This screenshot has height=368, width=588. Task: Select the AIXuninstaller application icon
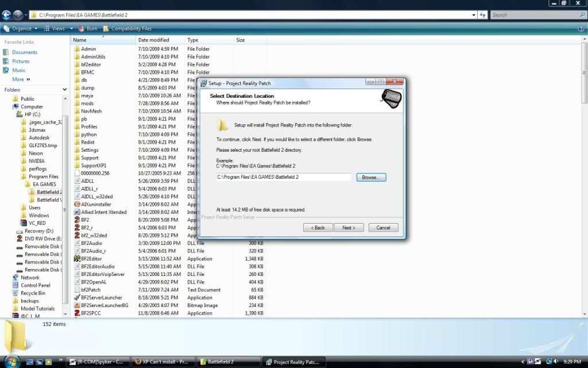77,204
